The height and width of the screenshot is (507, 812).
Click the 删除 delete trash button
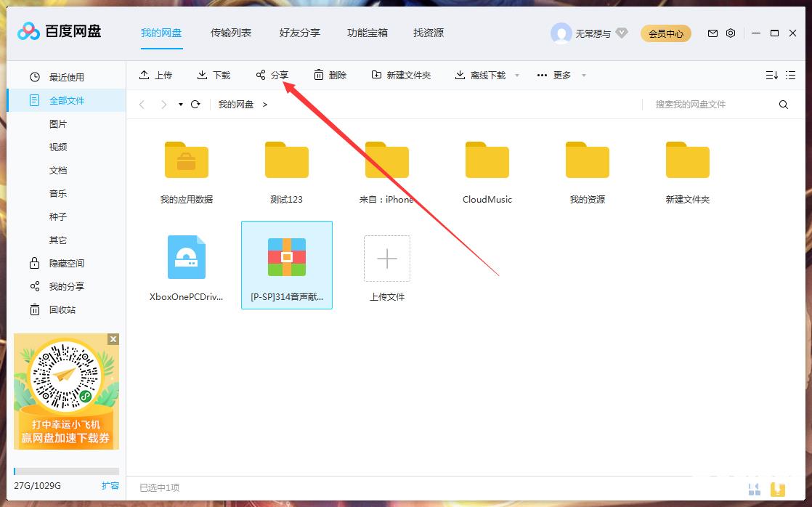[x=330, y=75]
